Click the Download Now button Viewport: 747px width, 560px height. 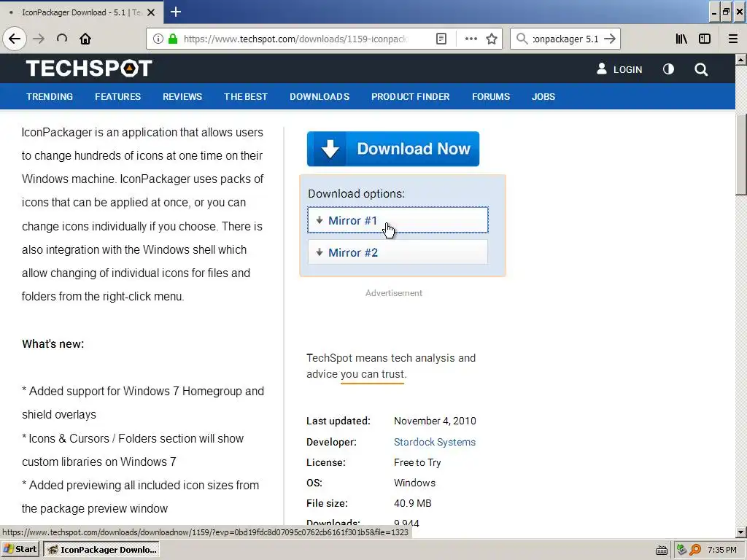coord(393,149)
